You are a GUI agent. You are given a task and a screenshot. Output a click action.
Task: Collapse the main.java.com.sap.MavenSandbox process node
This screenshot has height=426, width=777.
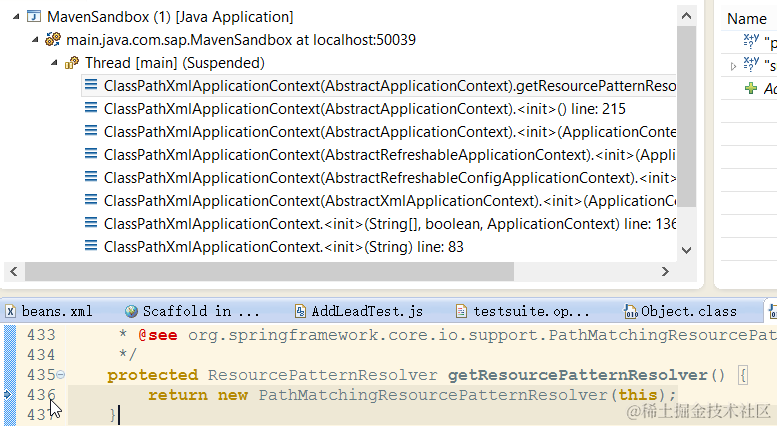tap(35, 40)
